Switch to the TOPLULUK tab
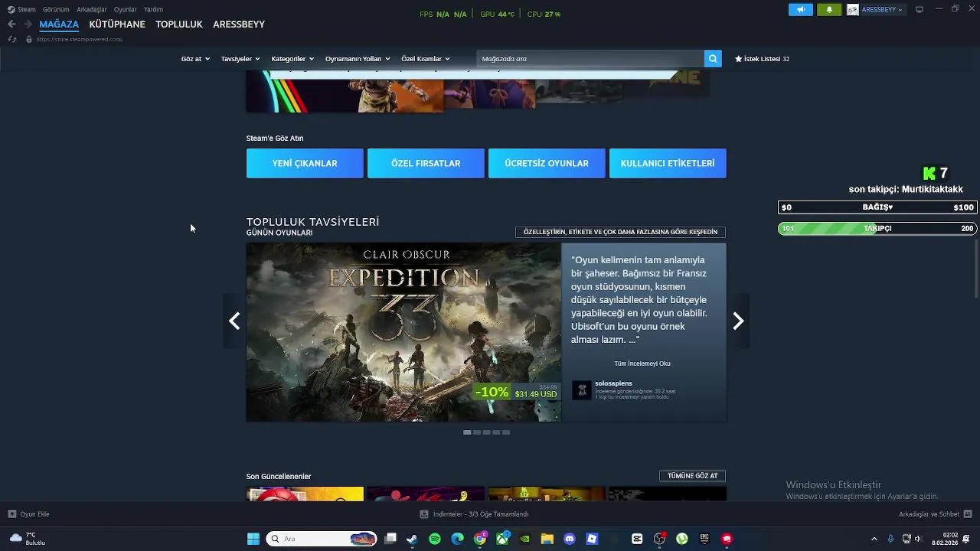This screenshot has height=551, width=980. (179, 24)
